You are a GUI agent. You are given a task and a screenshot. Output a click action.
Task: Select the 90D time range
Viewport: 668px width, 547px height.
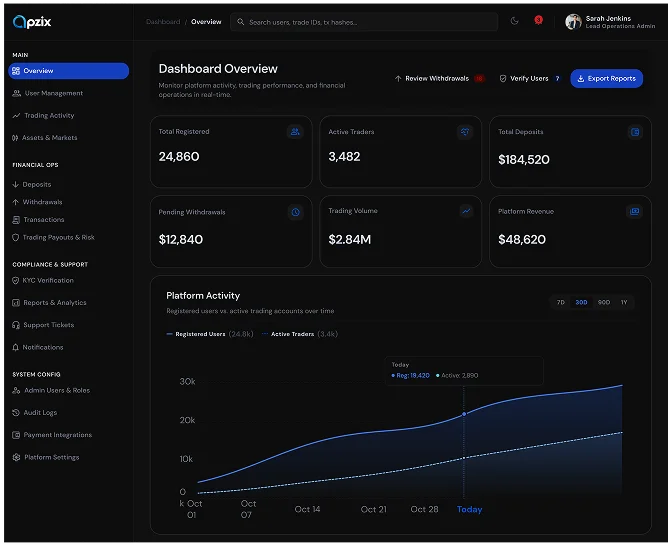coord(604,302)
